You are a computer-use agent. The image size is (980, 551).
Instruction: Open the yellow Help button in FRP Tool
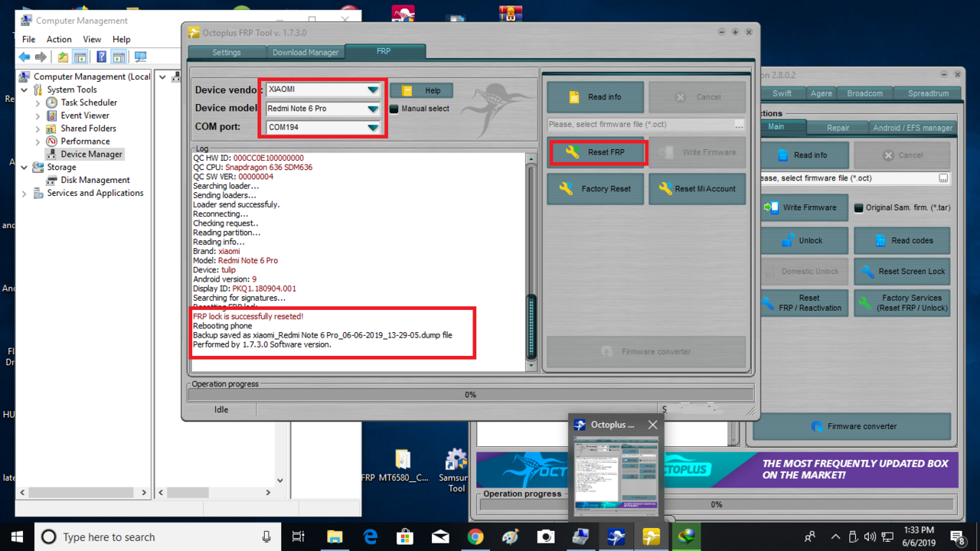[x=421, y=90]
